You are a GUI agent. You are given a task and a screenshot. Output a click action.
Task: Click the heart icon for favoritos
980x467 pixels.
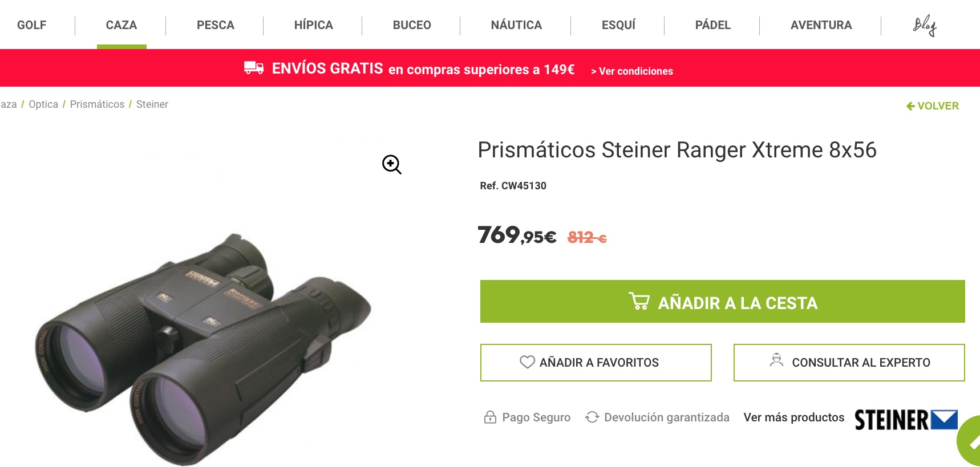527,362
